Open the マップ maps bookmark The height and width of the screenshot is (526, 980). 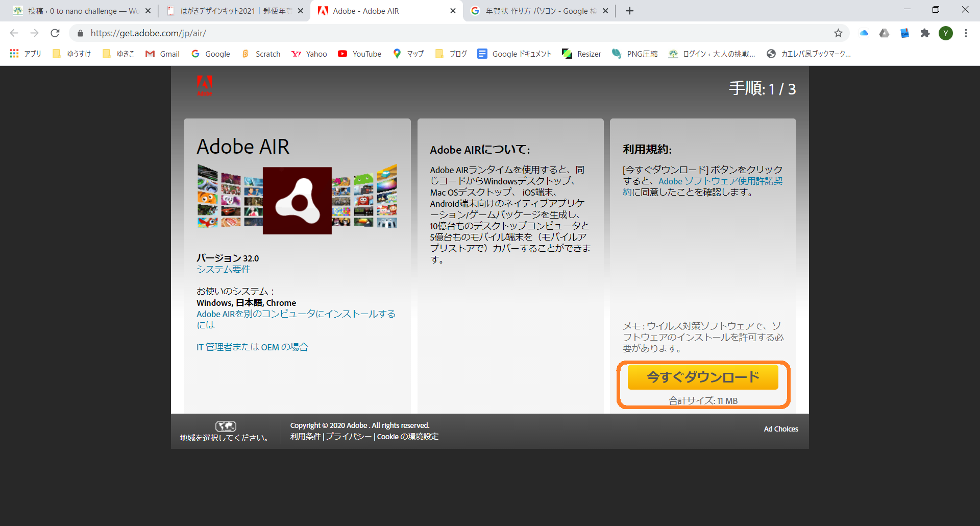[x=408, y=54]
